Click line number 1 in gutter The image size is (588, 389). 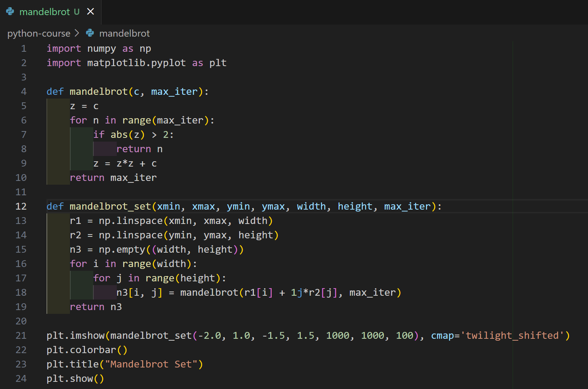click(24, 48)
